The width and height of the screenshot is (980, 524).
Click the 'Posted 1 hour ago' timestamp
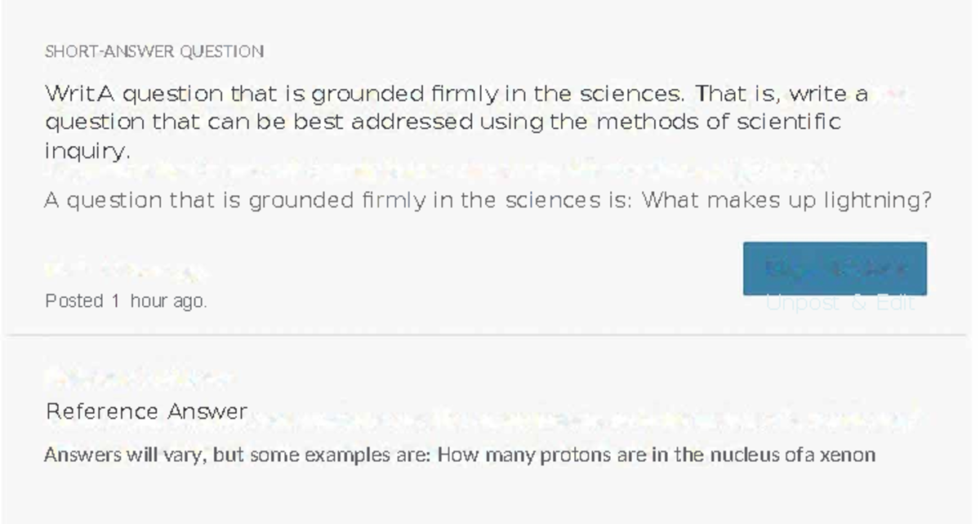pos(126,301)
